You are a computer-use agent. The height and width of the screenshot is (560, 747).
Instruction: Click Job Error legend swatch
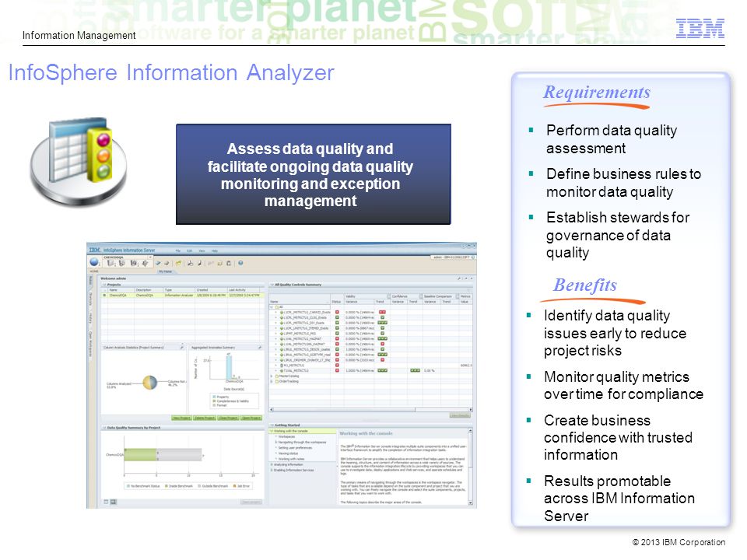(234, 486)
